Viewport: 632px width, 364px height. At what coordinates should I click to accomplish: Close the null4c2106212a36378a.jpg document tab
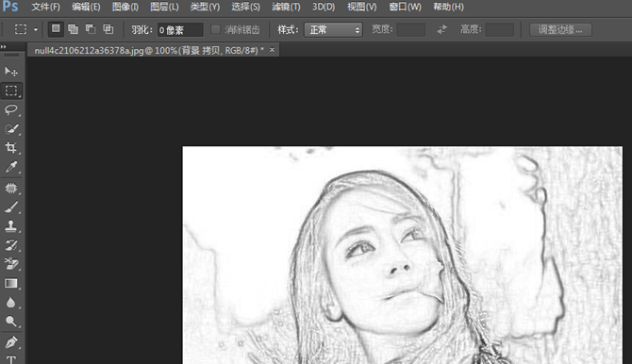(272, 50)
